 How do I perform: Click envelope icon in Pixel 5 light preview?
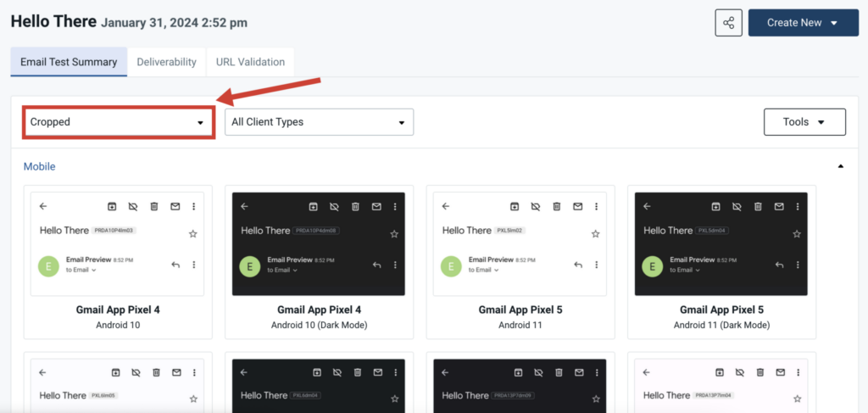(x=577, y=207)
